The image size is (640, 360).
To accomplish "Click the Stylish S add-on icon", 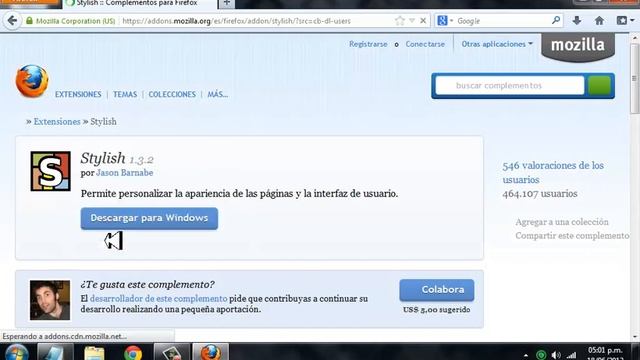I will [51, 171].
